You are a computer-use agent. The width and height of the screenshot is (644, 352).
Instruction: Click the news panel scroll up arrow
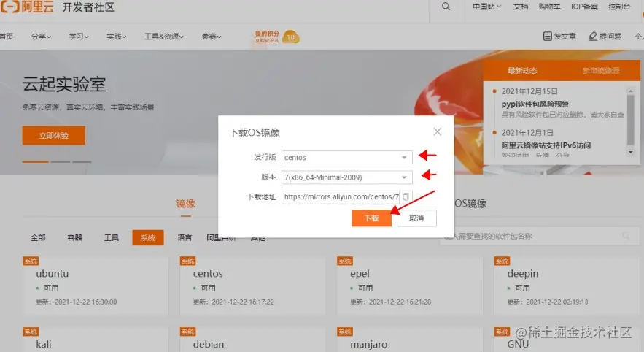pyautogui.click(x=631, y=90)
